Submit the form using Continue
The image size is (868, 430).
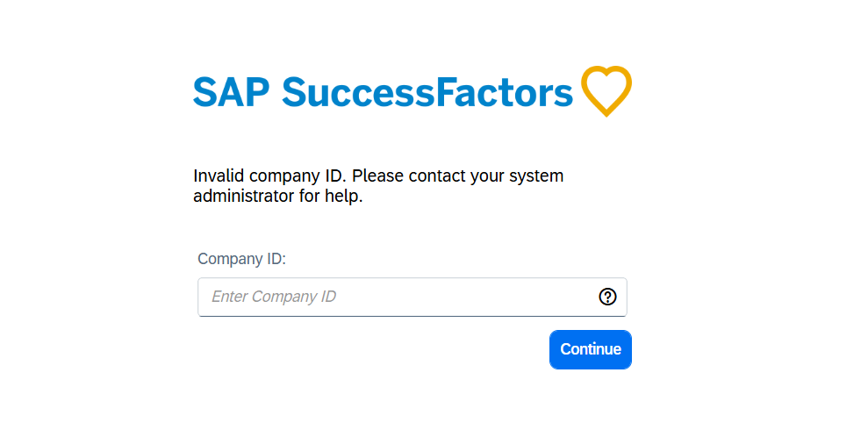(x=591, y=349)
